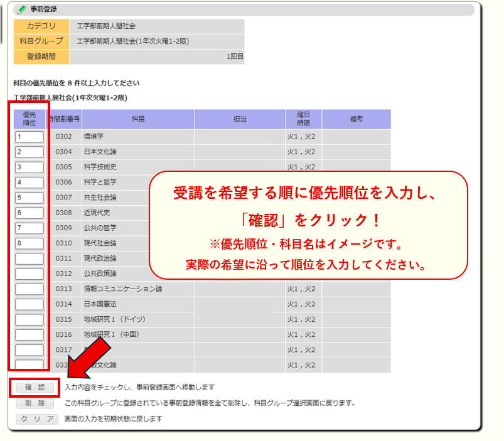Click subject name 日本文化論

[x=100, y=152]
